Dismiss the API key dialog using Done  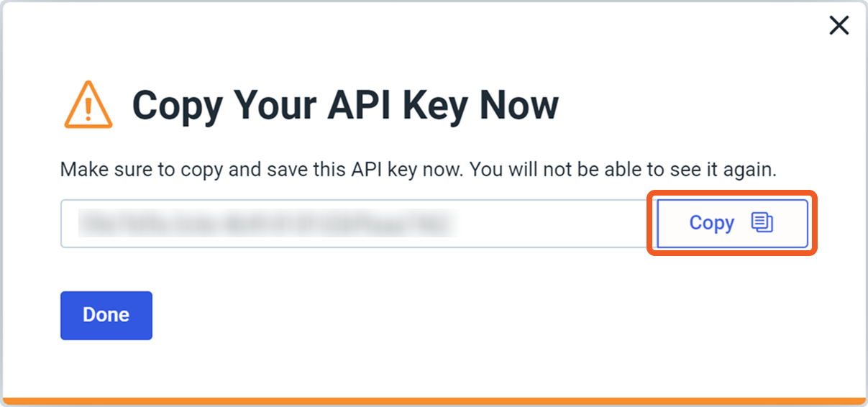pos(106,315)
